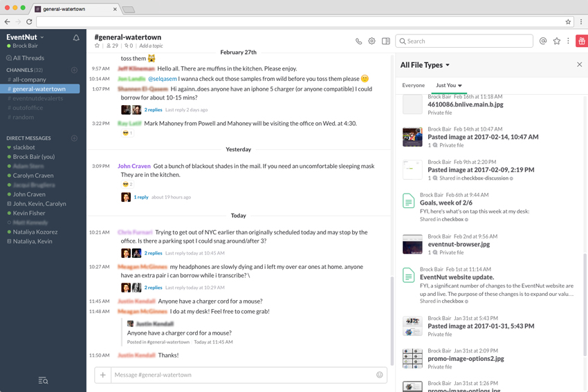Image resolution: width=588 pixels, height=392 pixels.
Task: Open the eventnut-browser.jpg thumbnail
Action: pyautogui.click(x=412, y=244)
